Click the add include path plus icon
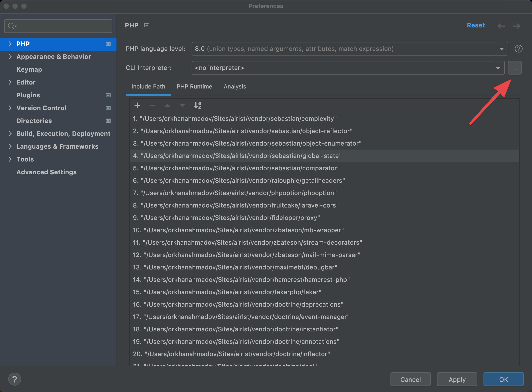The image size is (532, 392). point(137,105)
